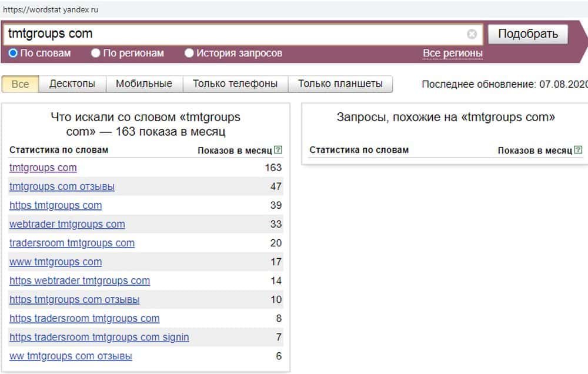Click the www tmtgroups com query link
Image resolution: width=588 pixels, height=374 pixels.
(55, 262)
